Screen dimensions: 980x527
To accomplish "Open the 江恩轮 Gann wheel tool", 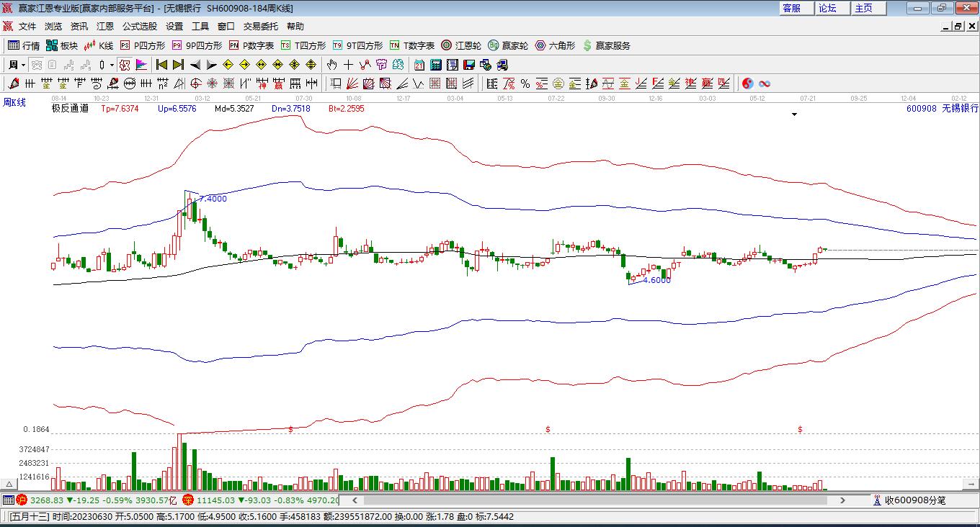I will [x=461, y=45].
